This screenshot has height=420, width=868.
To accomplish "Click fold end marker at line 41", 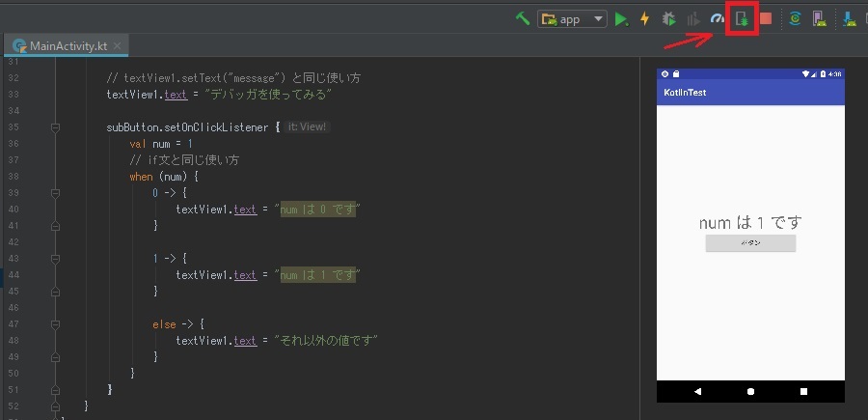I will 55,226.
